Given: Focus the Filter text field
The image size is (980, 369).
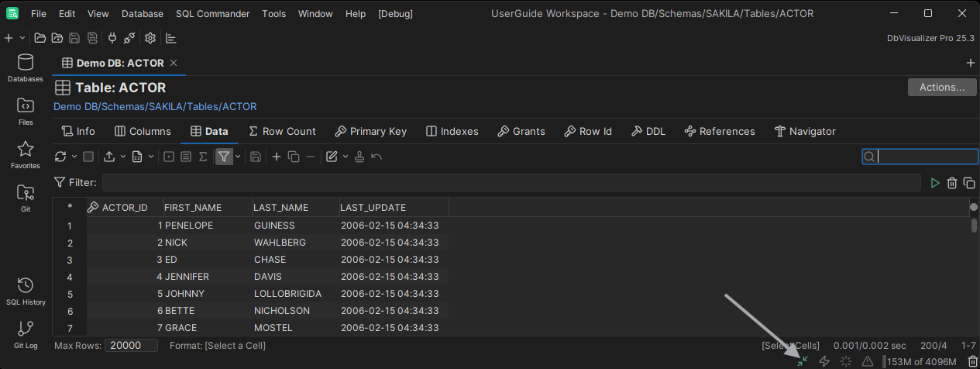Looking at the screenshot, I should pyautogui.click(x=513, y=183).
